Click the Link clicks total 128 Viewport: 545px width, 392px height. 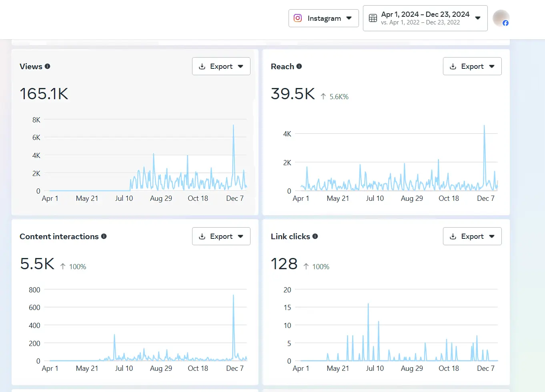284,264
